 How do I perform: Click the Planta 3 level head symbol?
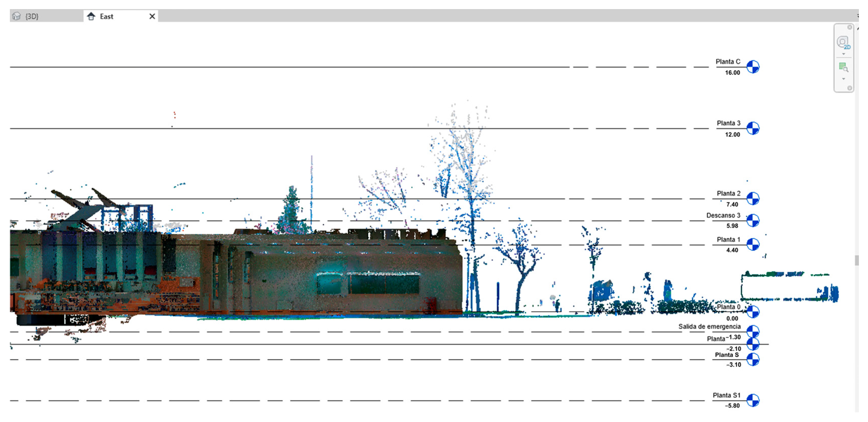coord(753,128)
